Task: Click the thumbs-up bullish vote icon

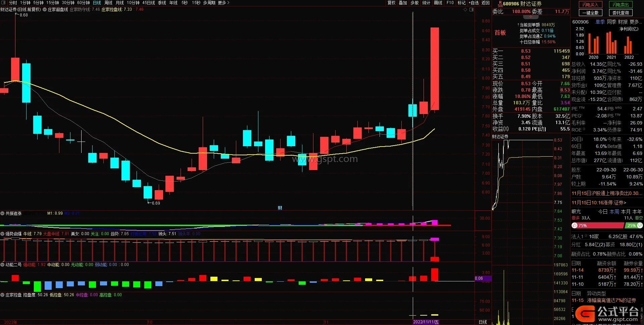Action: (x=575, y=226)
